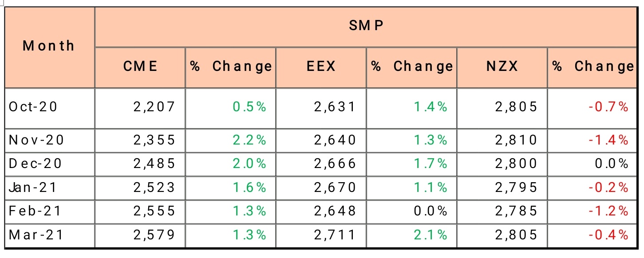
Task: Click the CME column header
Action: pos(140,66)
